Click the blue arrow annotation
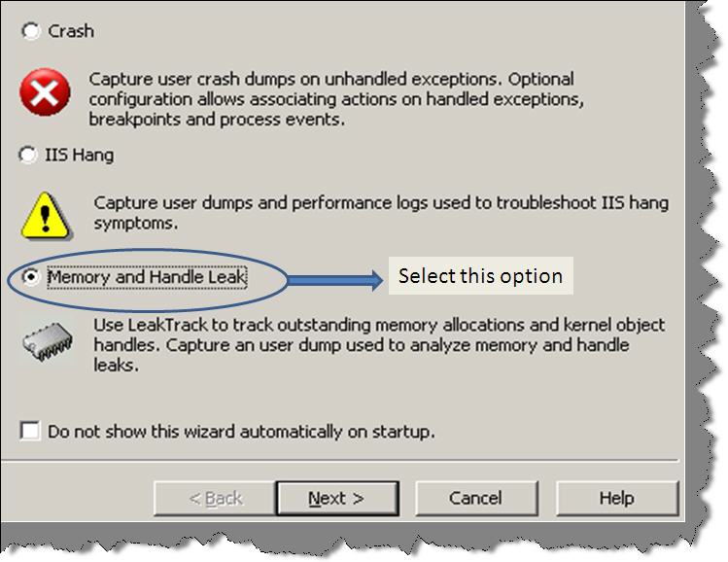 pyautogui.click(x=334, y=280)
